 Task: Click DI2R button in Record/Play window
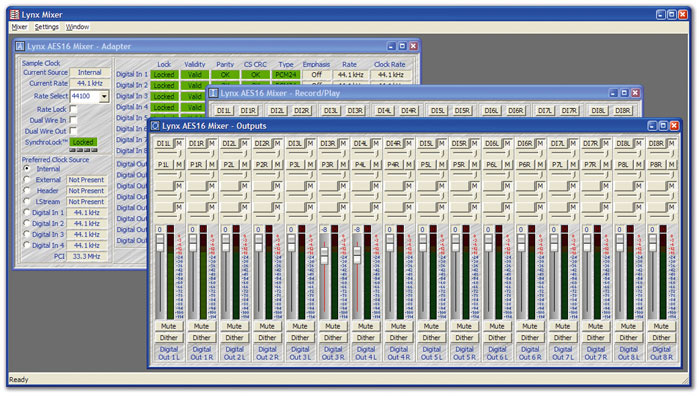[302, 110]
